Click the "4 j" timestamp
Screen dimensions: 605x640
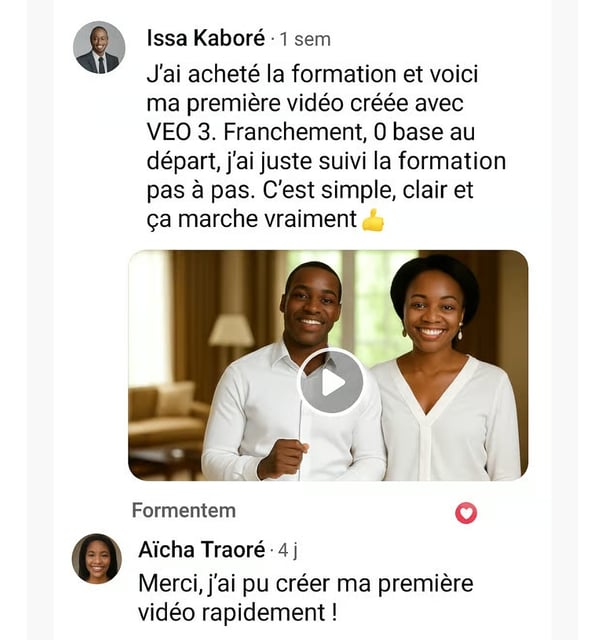(x=288, y=551)
